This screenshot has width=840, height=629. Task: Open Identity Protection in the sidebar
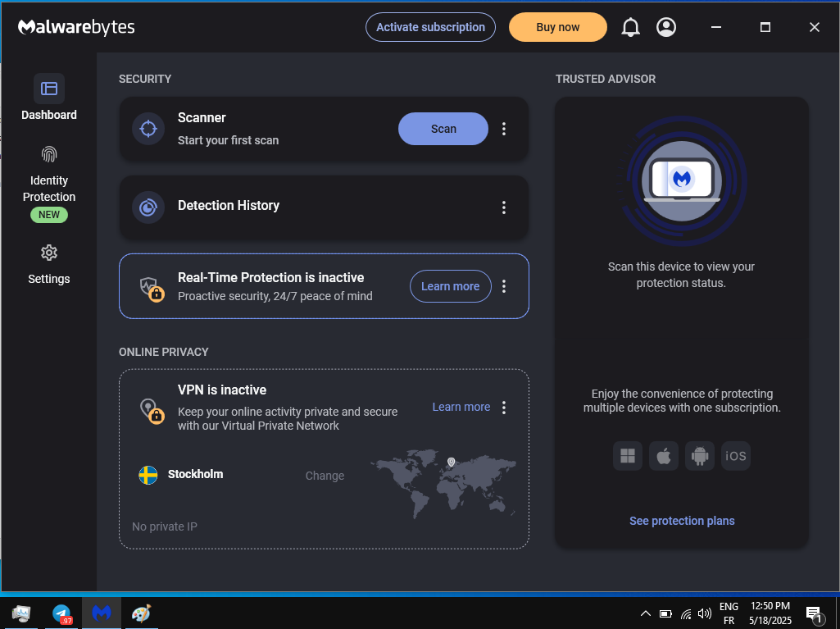48,184
